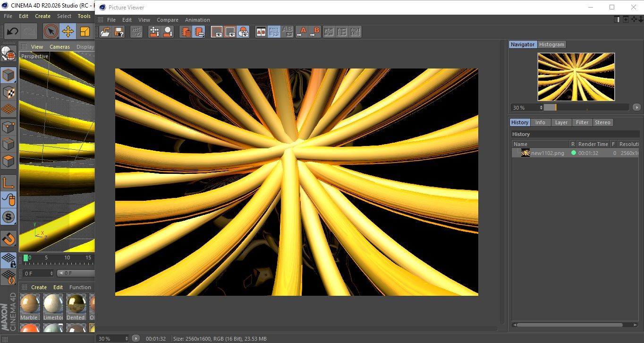644x343 pixels.
Task: Open the Cameras menu in the viewport
Action: [x=59, y=47]
